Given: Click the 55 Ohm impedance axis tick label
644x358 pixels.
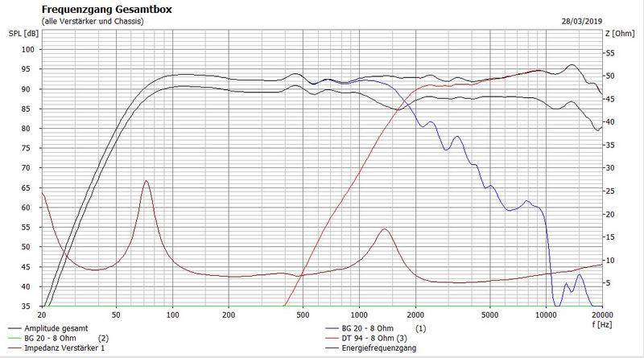Looking at the screenshot, I should (610, 53).
